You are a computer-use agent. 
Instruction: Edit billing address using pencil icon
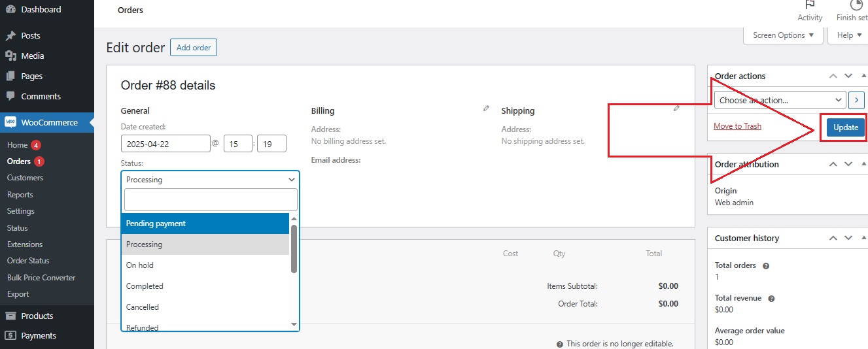[486, 108]
